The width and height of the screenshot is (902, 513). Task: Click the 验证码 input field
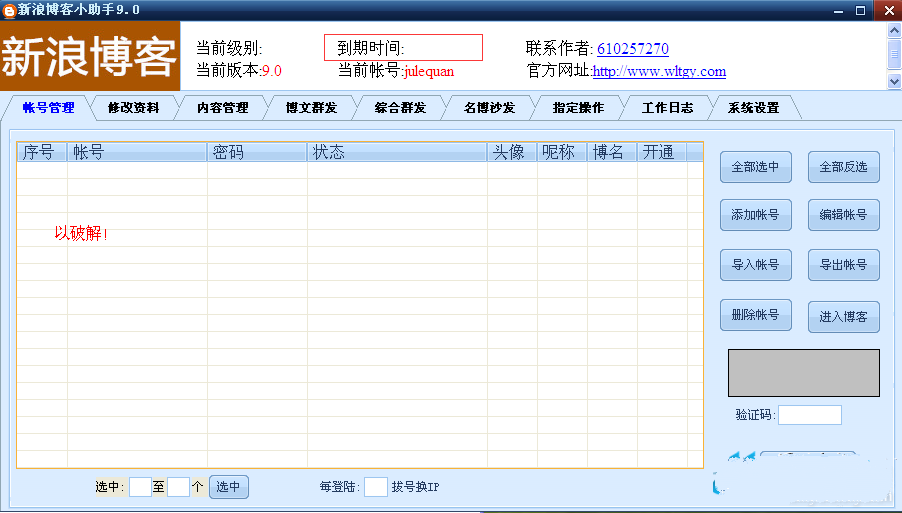[809, 415]
